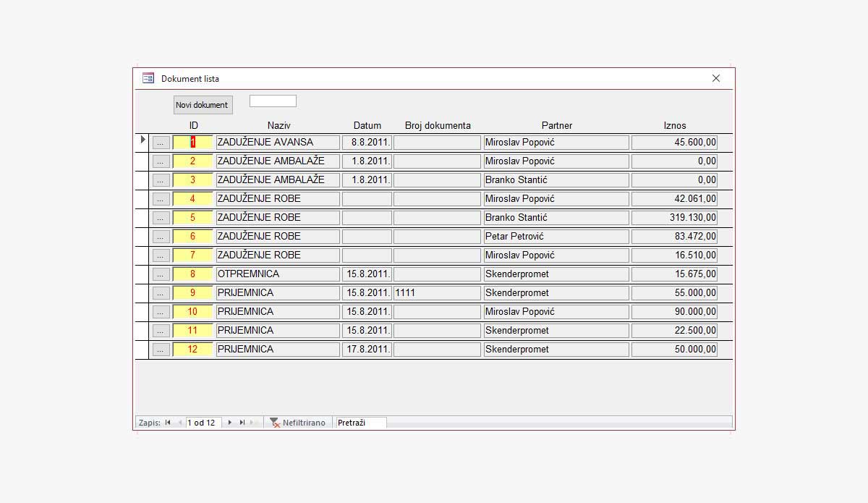The image size is (868, 503).
Task: Click Partner field Petar Petrović
Action: 556,237
